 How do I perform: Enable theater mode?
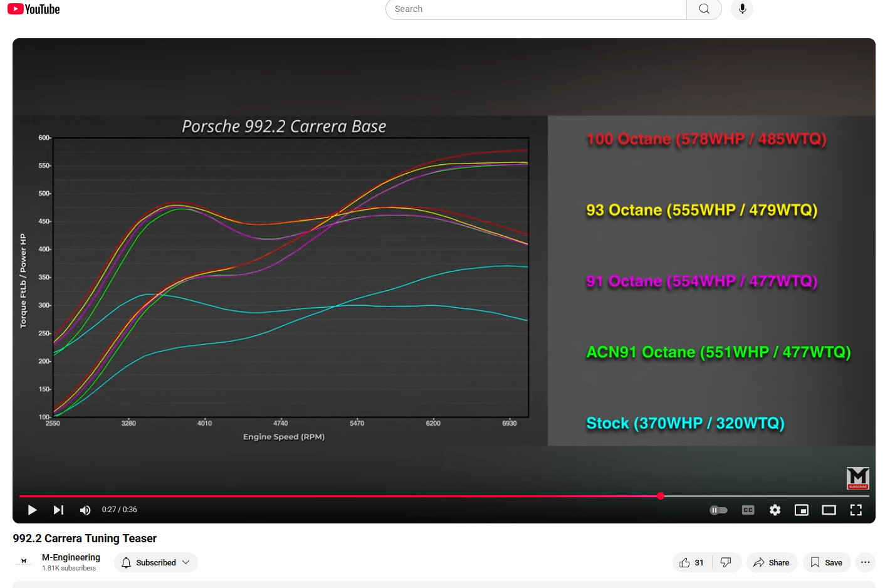click(829, 510)
